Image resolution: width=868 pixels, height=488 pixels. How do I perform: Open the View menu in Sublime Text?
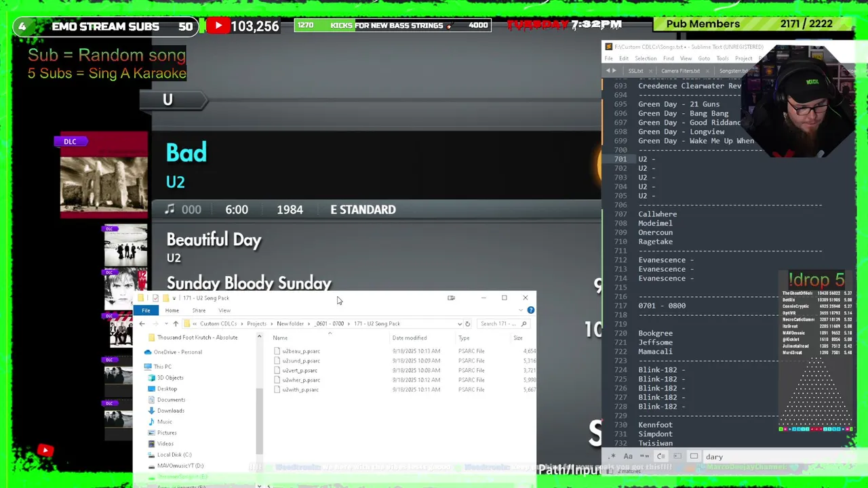[x=686, y=58]
